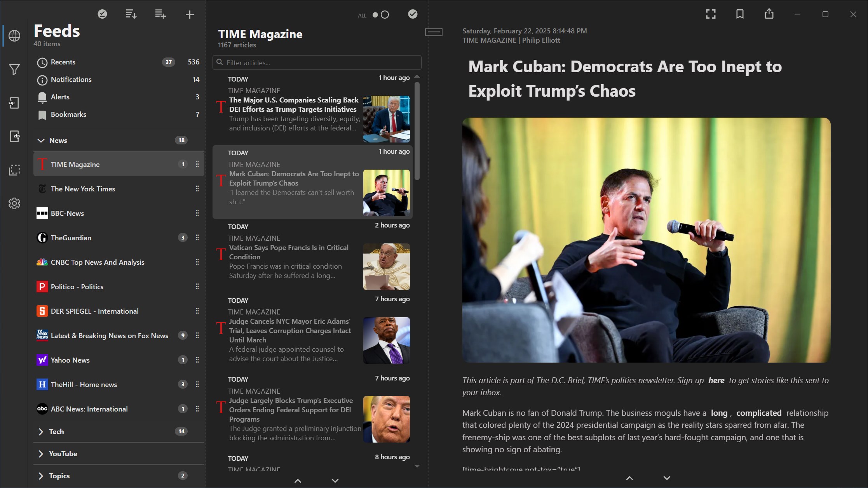Toggle the ALL/unread articles switch
Screen dimensions: 868x488
(380, 15)
